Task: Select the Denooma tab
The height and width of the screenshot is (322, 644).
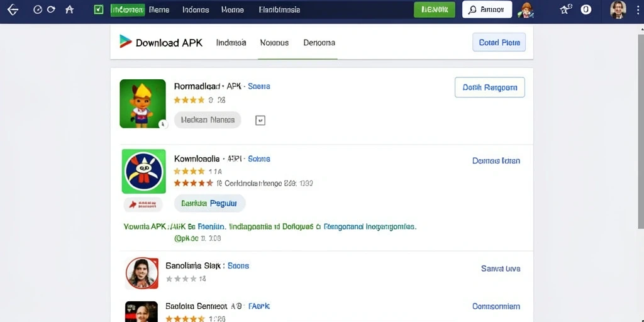Action: coord(319,42)
